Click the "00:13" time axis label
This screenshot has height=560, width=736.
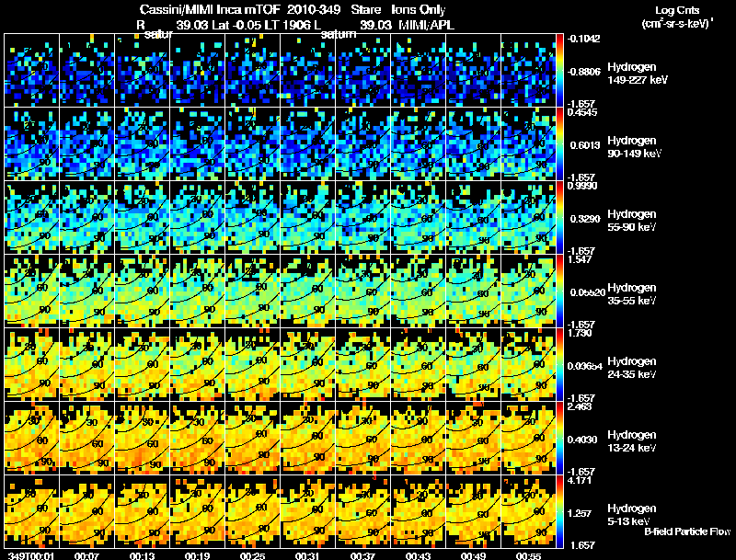tap(142, 555)
